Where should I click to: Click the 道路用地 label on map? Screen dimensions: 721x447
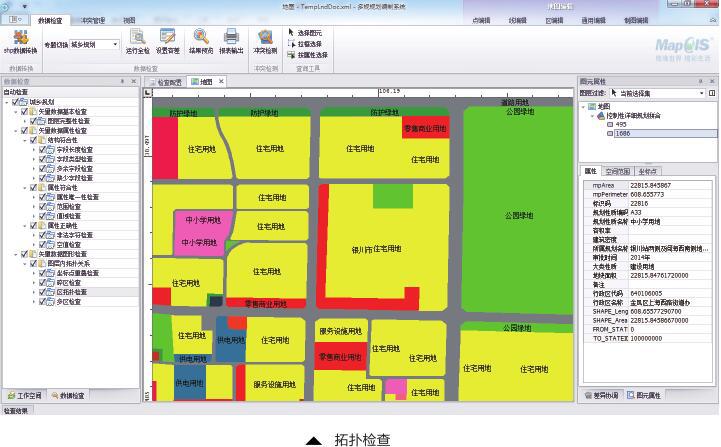click(x=515, y=103)
